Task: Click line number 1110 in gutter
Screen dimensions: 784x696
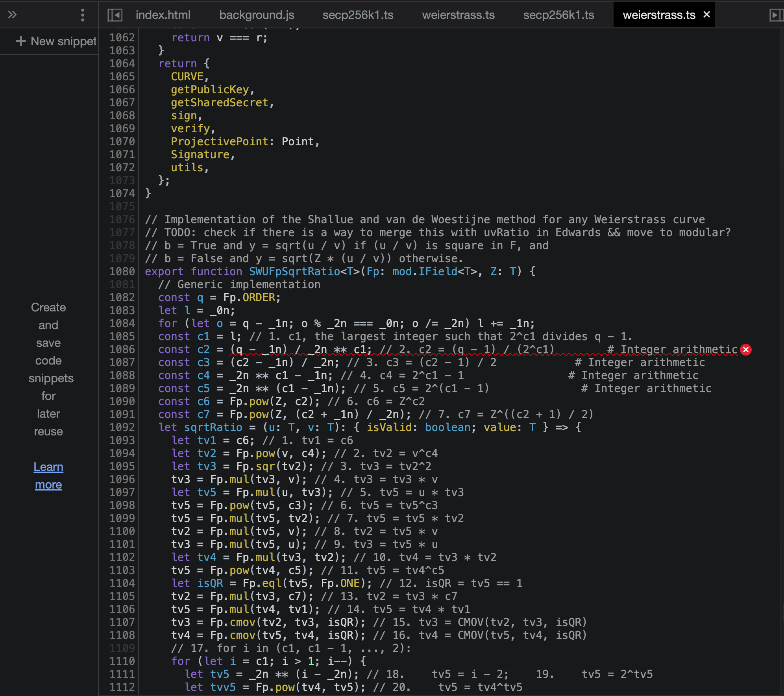Action: coord(122,661)
